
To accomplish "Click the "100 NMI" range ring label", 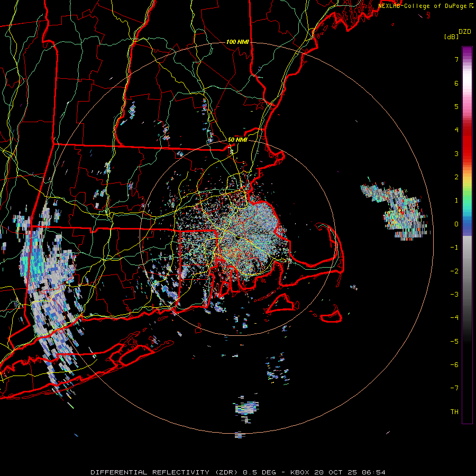I will (237, 42).
